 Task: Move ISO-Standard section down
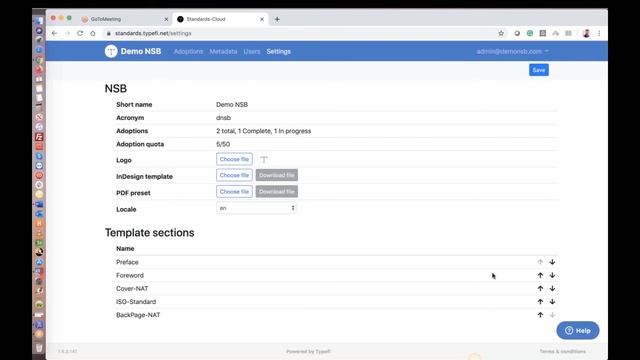[552, 302]
